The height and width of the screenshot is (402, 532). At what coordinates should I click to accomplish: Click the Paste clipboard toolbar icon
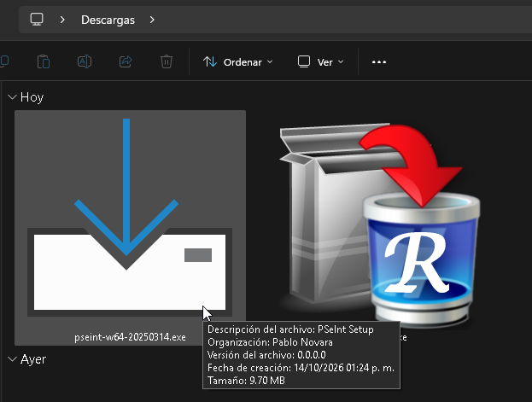pos(44,61)
